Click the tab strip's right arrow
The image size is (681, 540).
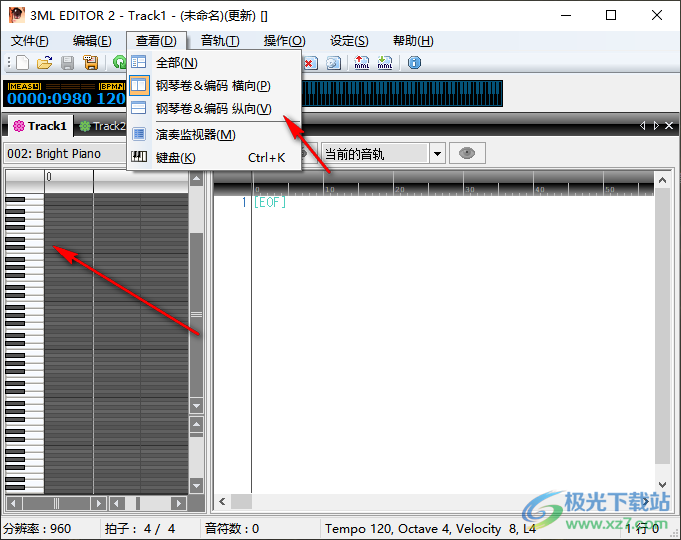coord(656,126)
